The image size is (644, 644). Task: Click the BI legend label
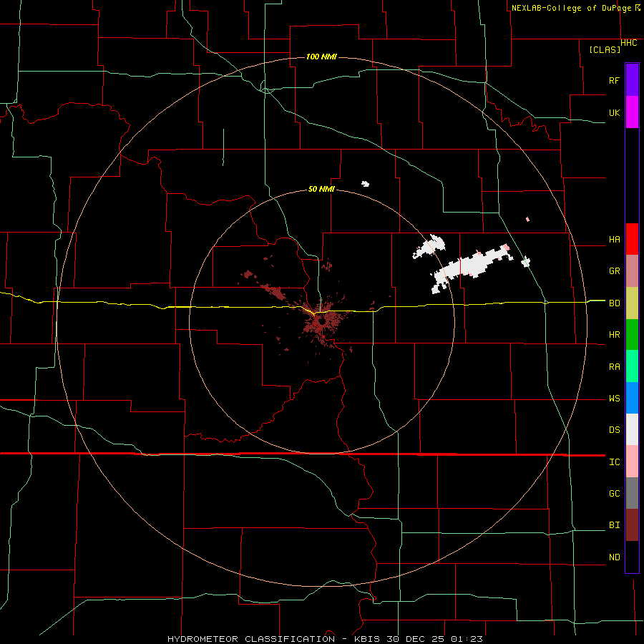click(x=614, y=525)
